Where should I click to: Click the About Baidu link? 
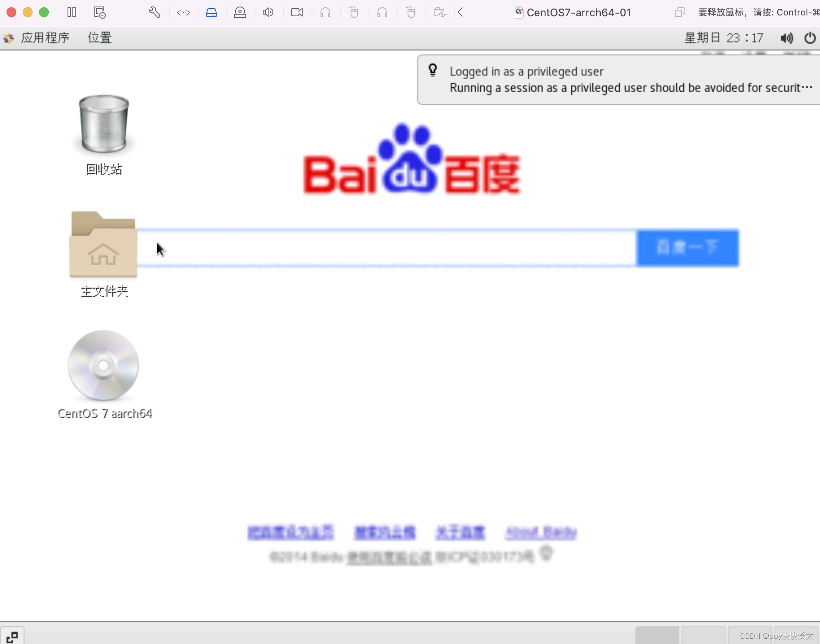pyautogui.click(x=541, y=532)
